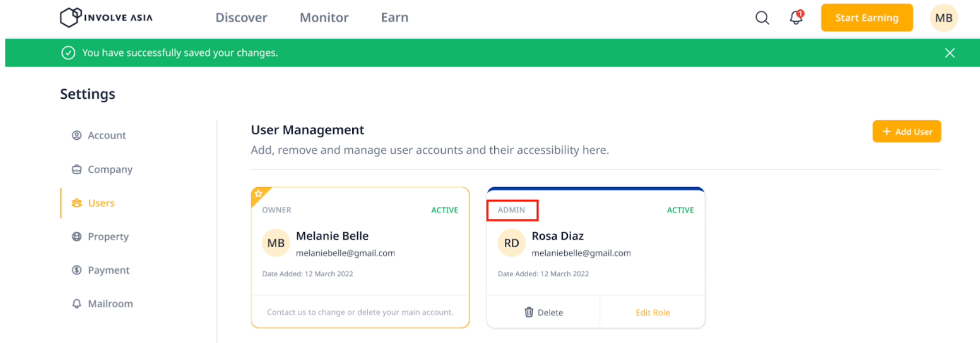Click the Start Earning button

point(867,18)
